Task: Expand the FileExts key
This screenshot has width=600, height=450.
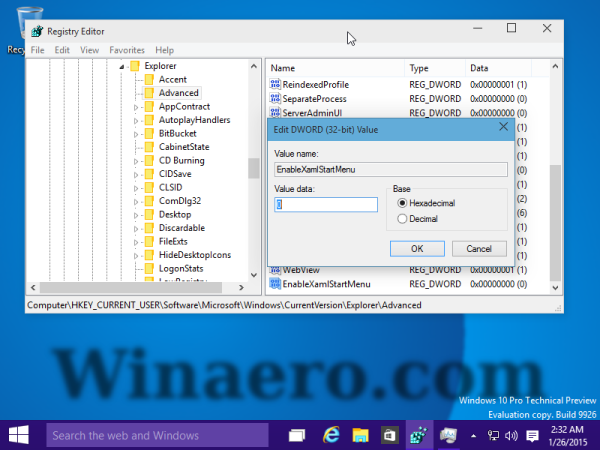Action: 136,242
